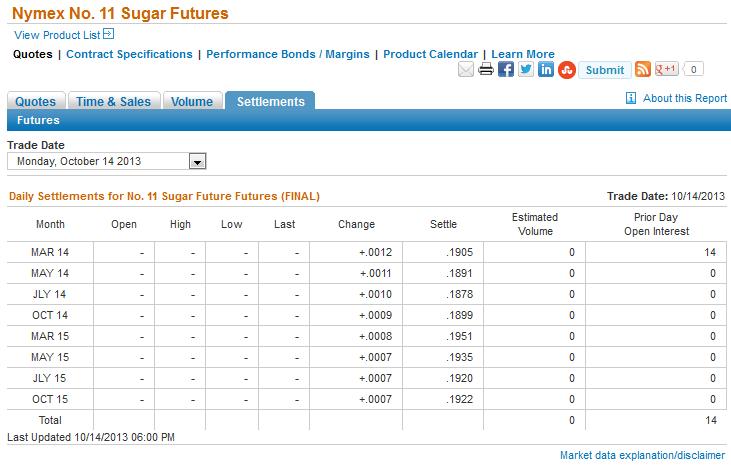Open the Market data explanation/disclaimer link

(x=642, y=455)
